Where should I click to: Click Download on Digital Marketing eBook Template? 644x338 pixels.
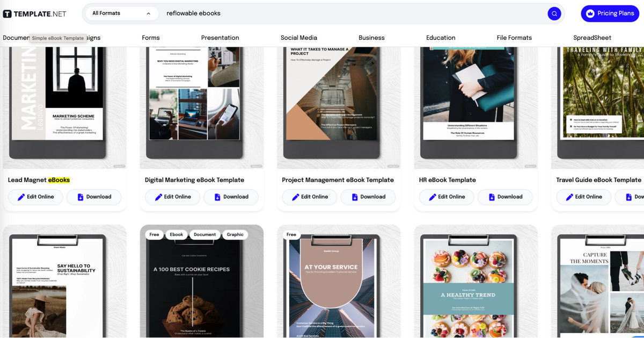(231, 197)
